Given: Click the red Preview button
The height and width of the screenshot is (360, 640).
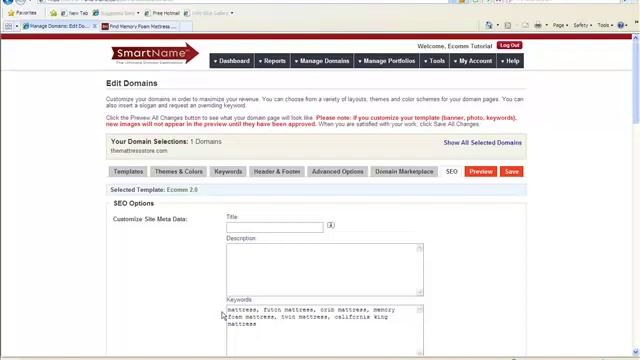Looking at the screenshot, I should (481, 171).
